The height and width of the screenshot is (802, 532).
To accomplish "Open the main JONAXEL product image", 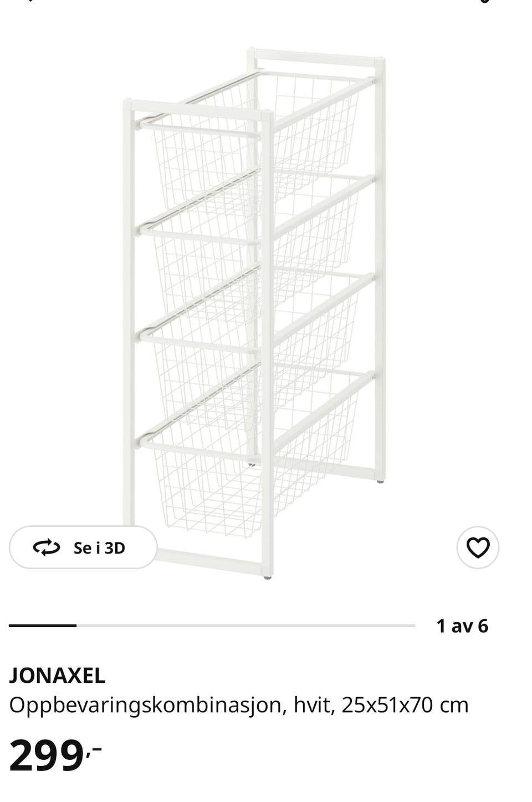I will (x=254, y=313).
